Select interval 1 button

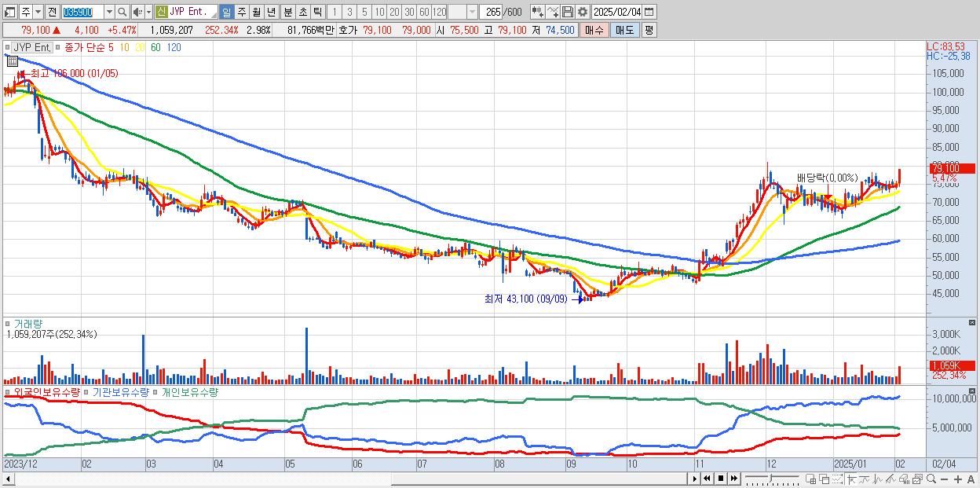coord(335,12)
